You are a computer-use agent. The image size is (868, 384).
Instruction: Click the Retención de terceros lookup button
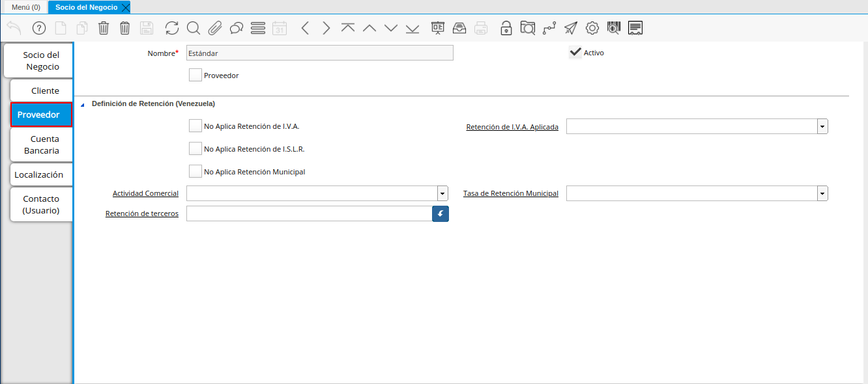point(441,213)
